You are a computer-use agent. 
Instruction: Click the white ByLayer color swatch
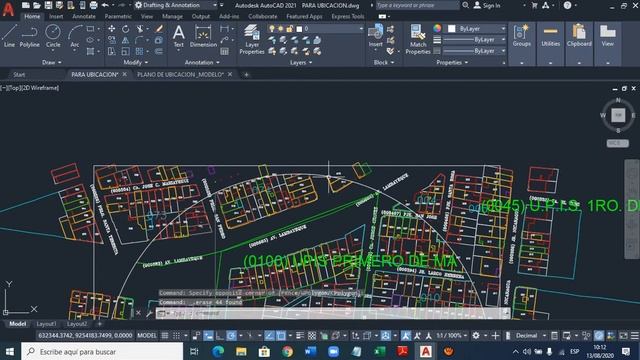pos(451,29)
